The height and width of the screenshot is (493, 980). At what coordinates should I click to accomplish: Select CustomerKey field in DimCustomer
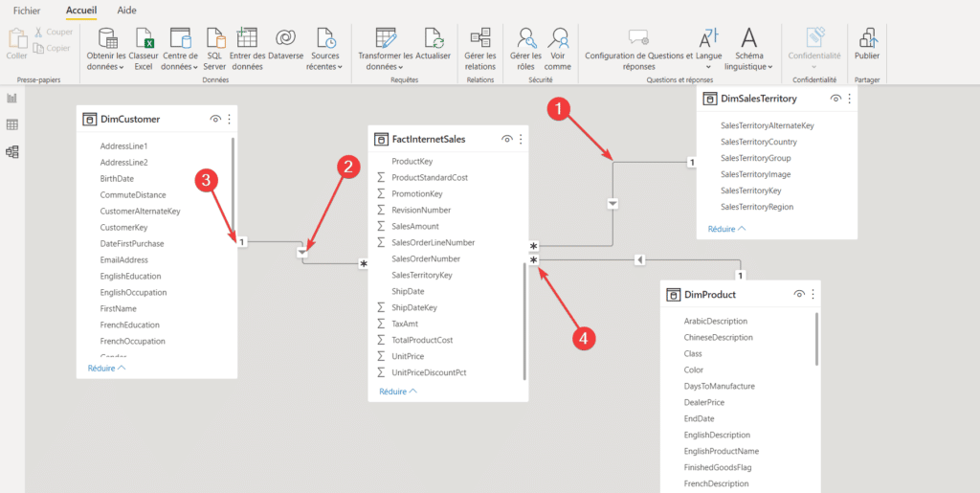(x=123, y=227)
